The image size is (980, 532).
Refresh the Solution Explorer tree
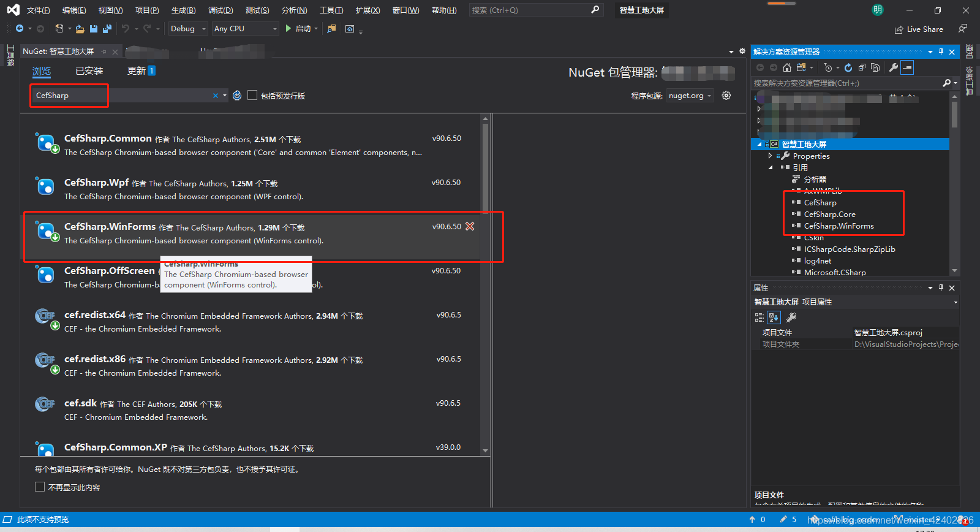tap(848, 67)
